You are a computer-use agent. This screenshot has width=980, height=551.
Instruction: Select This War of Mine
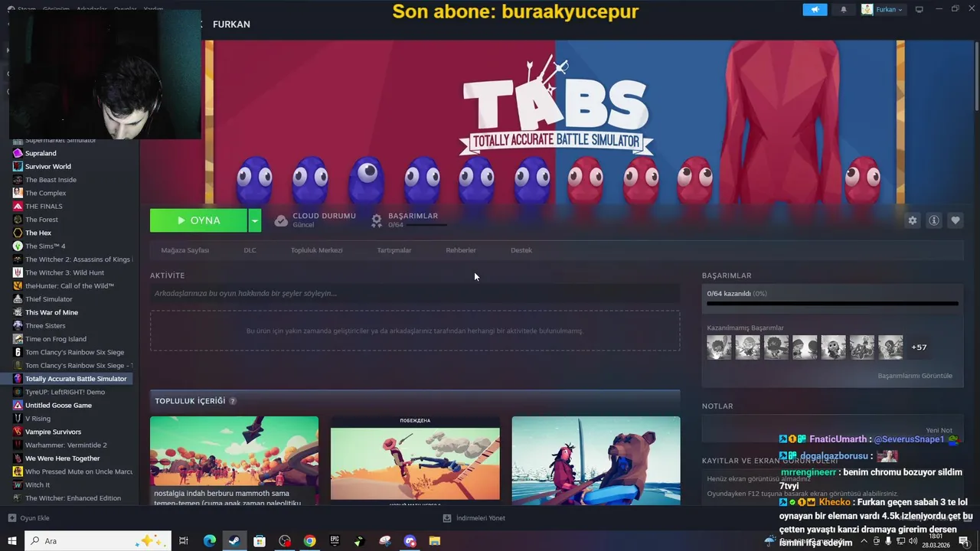51,312
